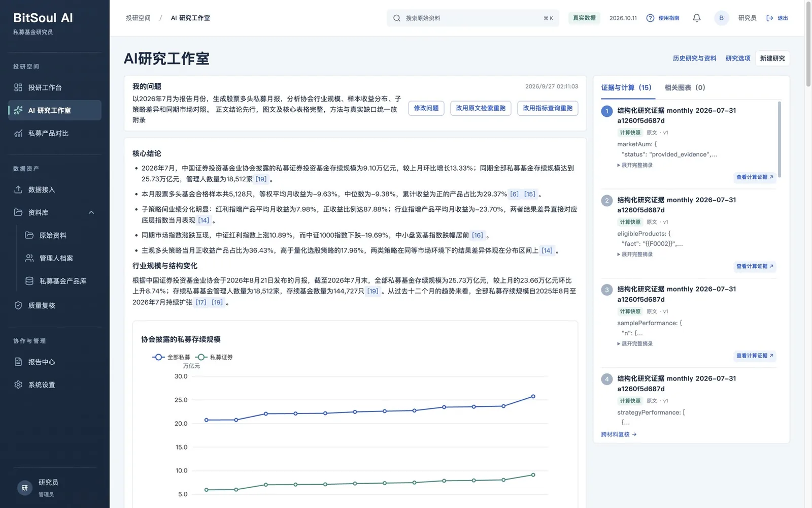Click the 退出 logout icon
The image size is (812, 508).
point(770,18)
